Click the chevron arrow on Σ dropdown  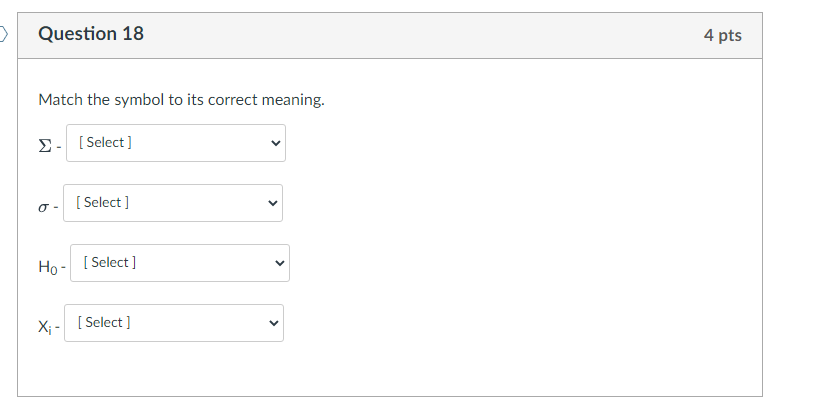coord(276,143)
